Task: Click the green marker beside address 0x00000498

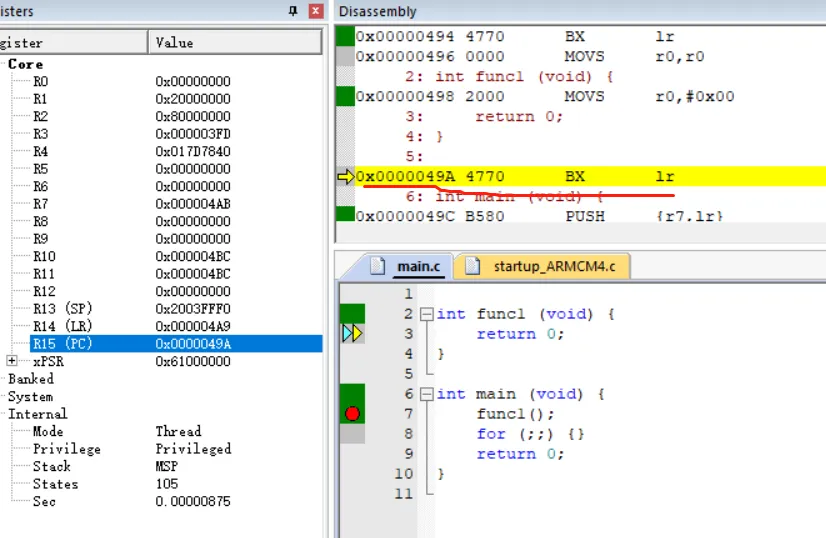Action: pyautogui.click(x=345, y=97)
